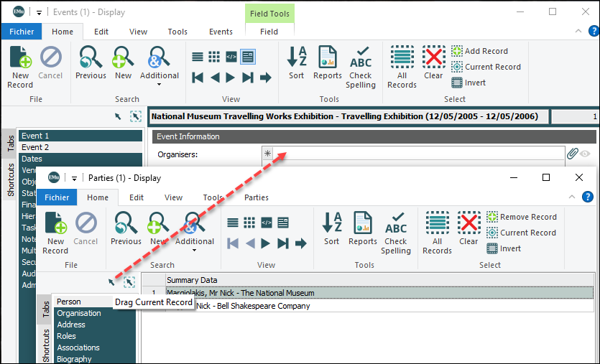Click New Record in Events window
Image resolution: width=600 pixels, height=364 pixels.
click(x=20, y=67)
